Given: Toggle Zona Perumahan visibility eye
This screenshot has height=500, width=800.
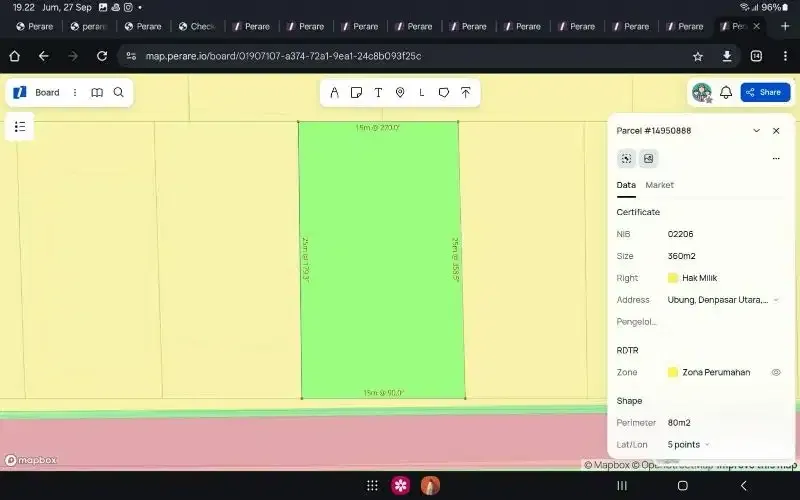Looking at the screenshot, I should point(776,372).
